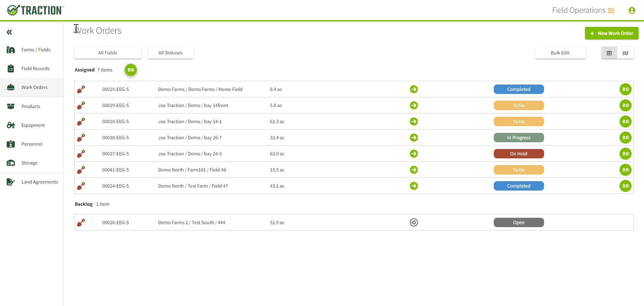The image size is (644, 306).
Task: Click the Storage warehouse icon in sidebar
Action: pos(11,163)
